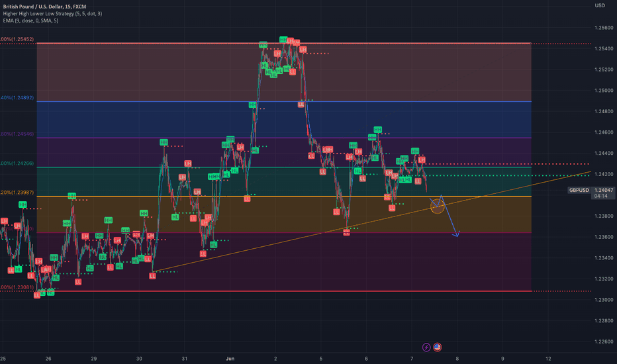The image size is (617, 364).
Task: Open the US flag economic event icon
Action: (x=437, y=347)
